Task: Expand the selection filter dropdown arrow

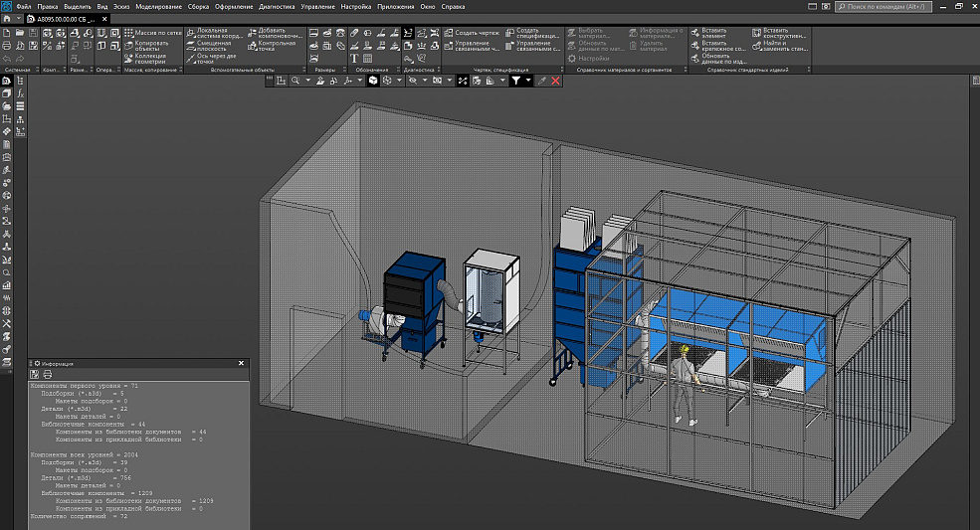Action: [x=528, y=81]
